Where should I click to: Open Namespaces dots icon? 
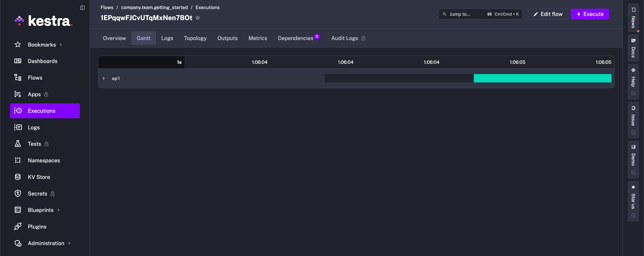click(18, 160)
